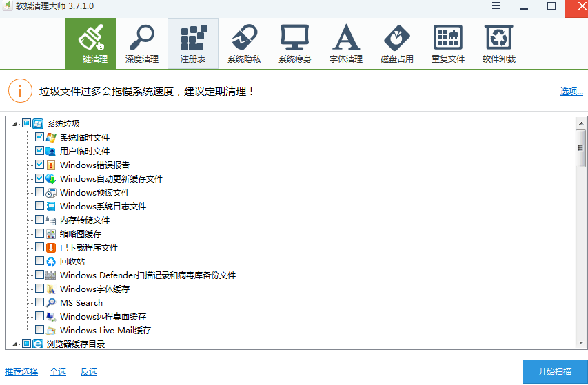The image size is (588, 385).
Task: Click the mail icon of Windows Live Mail缓存
Action: tap(51, 331)
